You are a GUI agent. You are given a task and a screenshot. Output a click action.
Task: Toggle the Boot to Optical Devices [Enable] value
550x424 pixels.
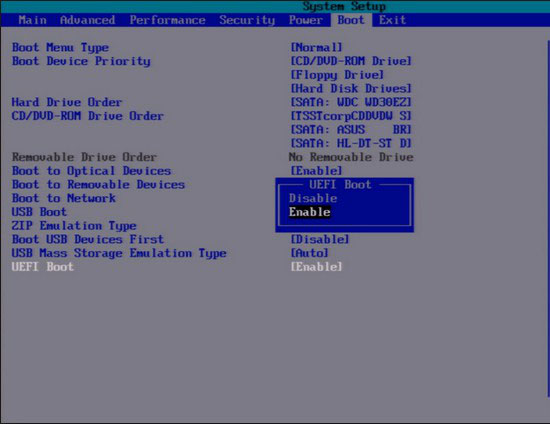(316, 171)
